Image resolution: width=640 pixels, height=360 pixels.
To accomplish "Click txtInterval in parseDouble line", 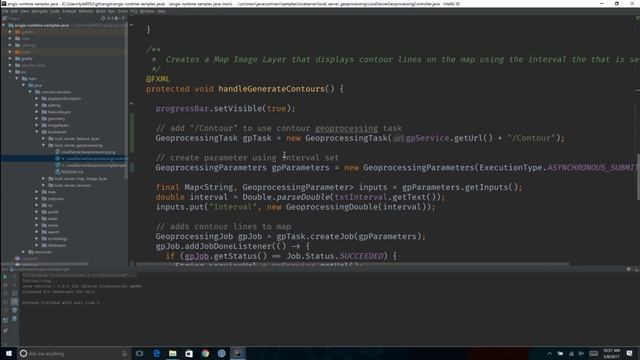I will coord(361,197).
